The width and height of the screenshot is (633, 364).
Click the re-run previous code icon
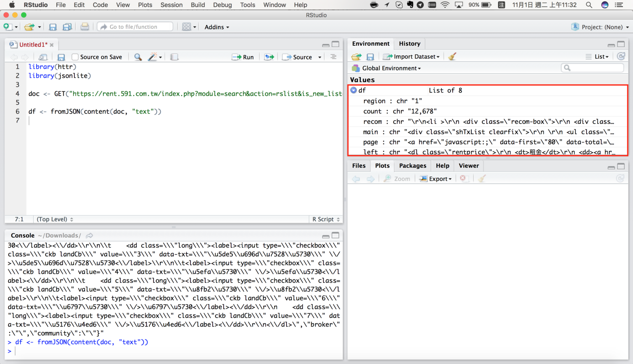tap(269, 57)
